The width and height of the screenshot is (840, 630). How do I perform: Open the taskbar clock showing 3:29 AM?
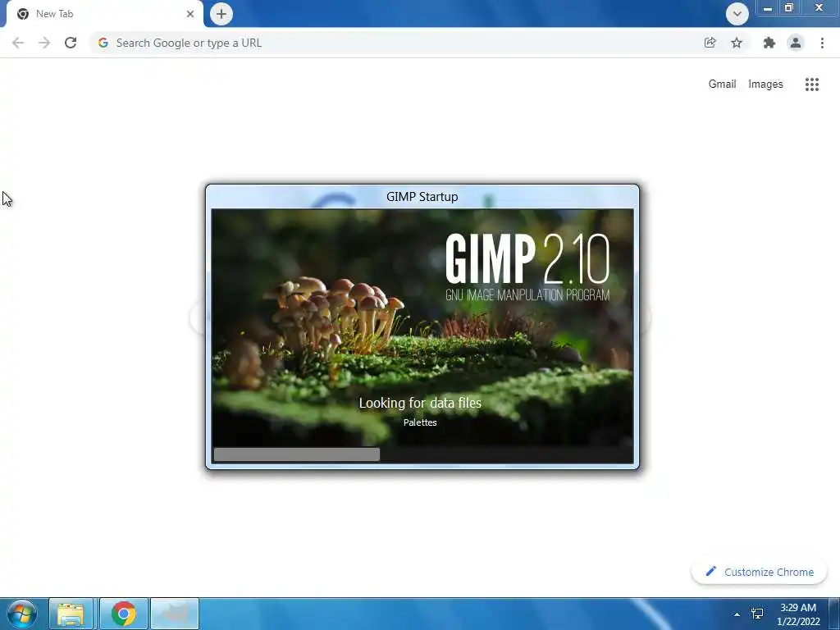pos(798,614)
